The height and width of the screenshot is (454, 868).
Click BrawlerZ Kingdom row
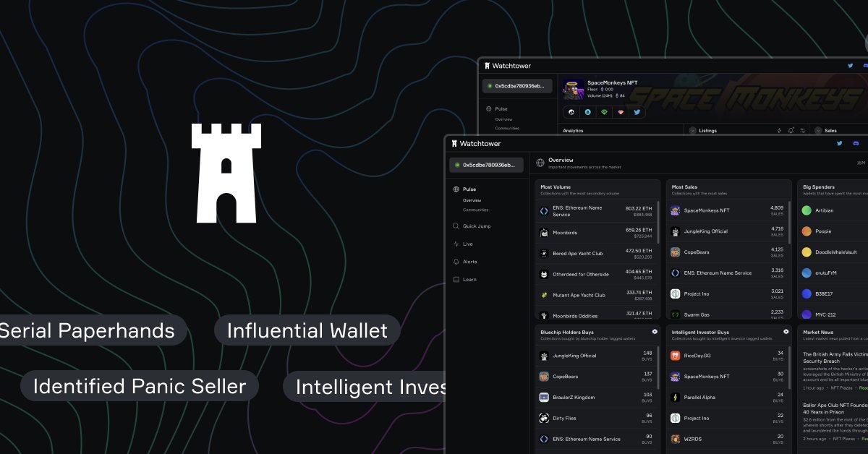click(597, 398)
